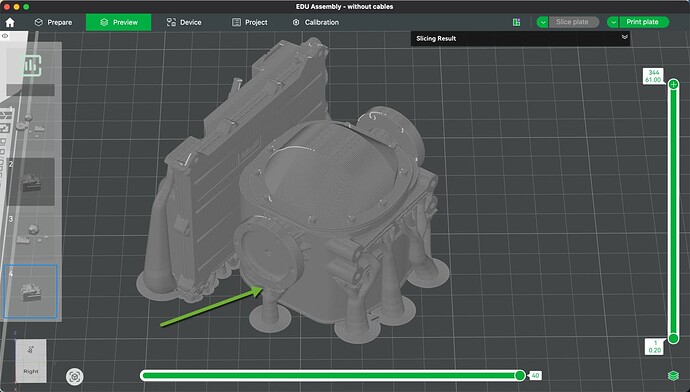
Task: Click the horizontal move slider handle
Action: click(520, 375)
